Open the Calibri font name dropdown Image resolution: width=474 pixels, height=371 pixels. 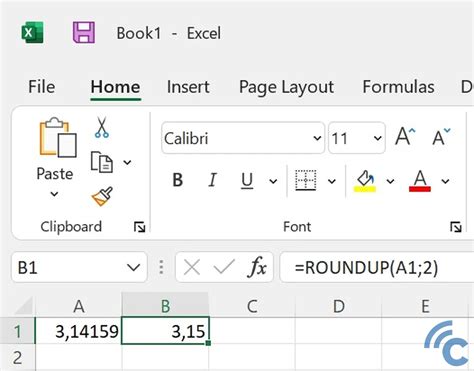(317, 138)
